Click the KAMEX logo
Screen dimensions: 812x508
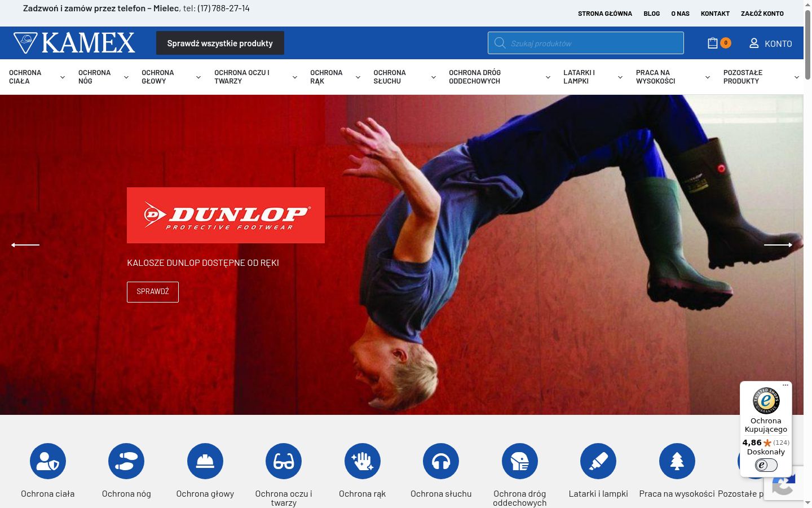coord(74,43)
